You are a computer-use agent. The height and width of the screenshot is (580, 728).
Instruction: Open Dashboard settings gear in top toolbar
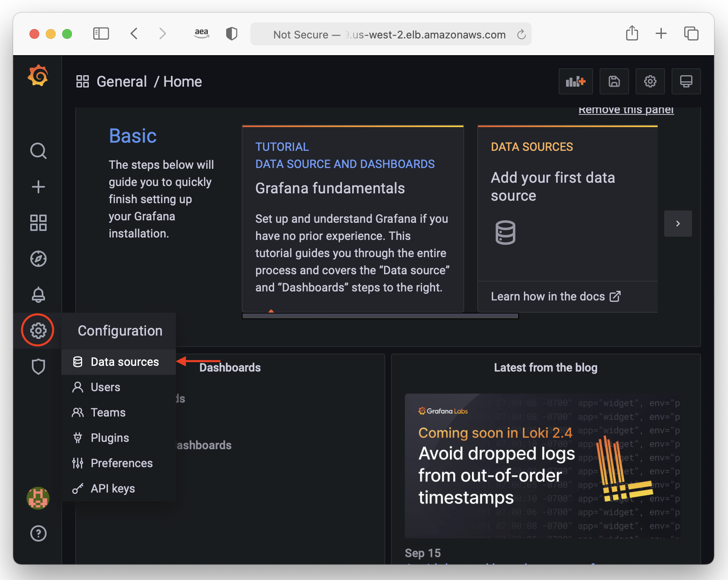coord(650,81)
